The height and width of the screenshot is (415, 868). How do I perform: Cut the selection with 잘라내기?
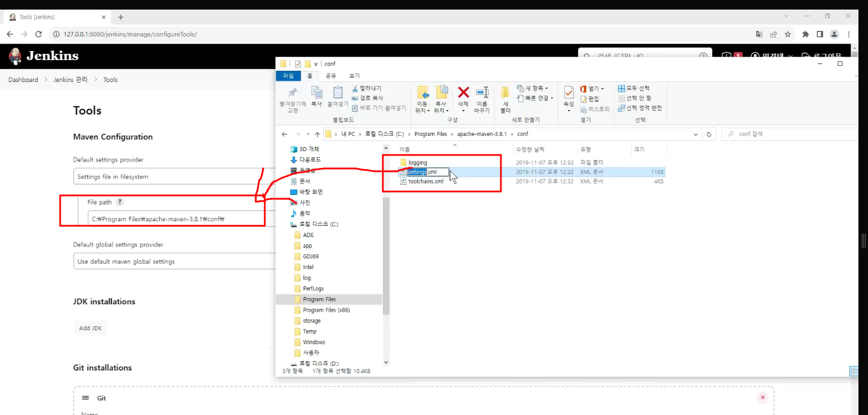(367, 89)
